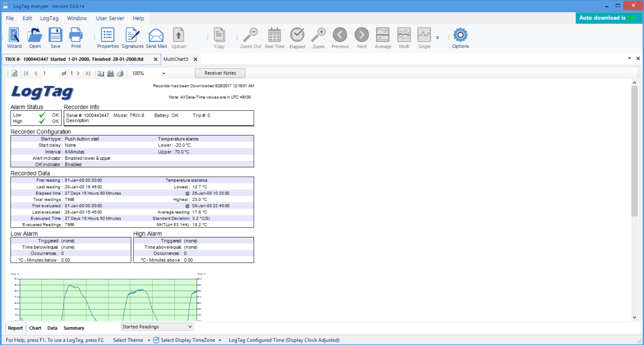This screenshot has width=644, height=345.
Task: Open the Select Theme menu
Action: coord(149,340)
